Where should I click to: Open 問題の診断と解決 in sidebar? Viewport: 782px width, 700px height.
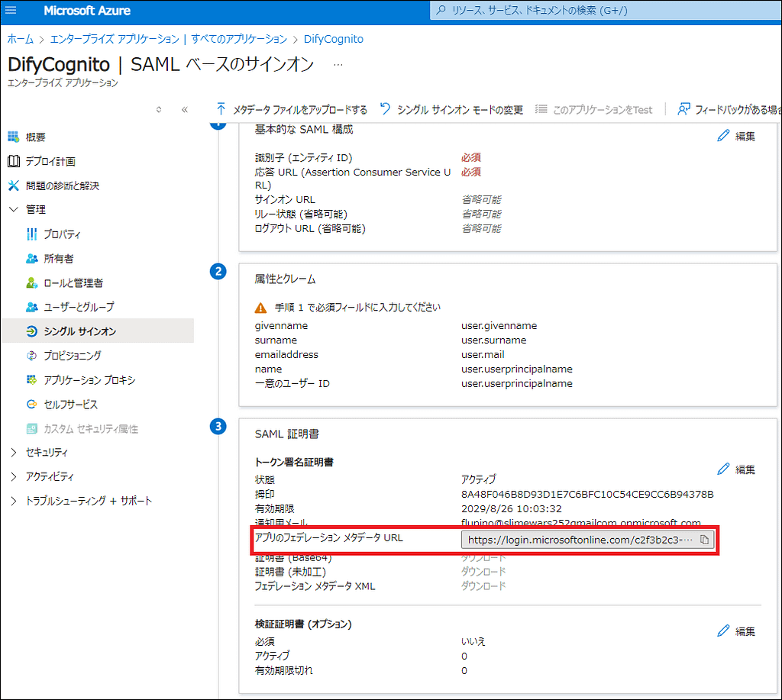point(63,185)
